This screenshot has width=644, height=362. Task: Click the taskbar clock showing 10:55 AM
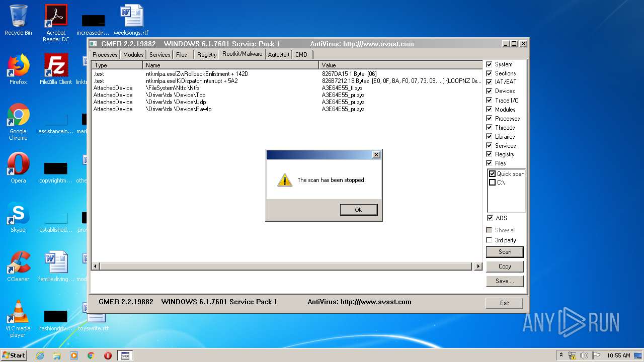(x=618, y=355)
